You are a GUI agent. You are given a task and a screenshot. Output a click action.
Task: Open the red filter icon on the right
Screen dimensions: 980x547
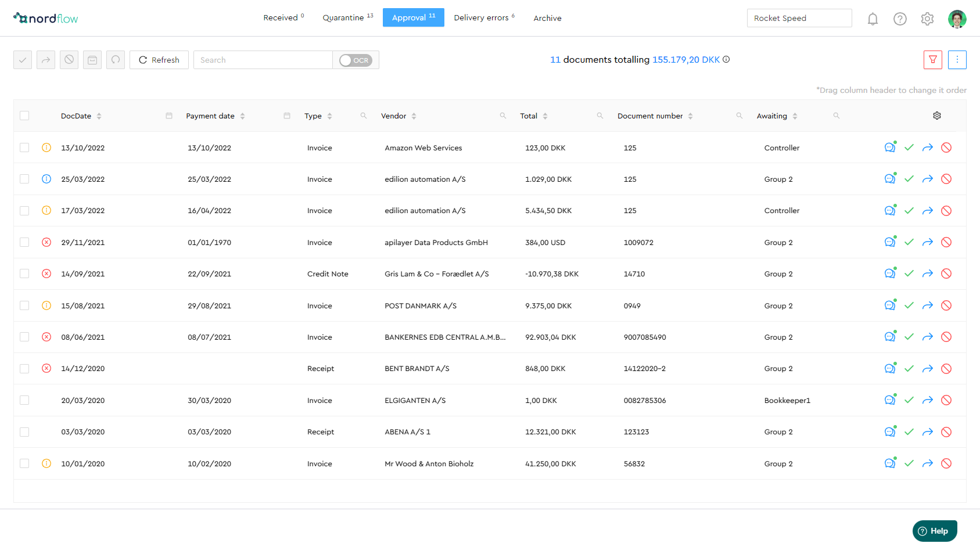933,60
